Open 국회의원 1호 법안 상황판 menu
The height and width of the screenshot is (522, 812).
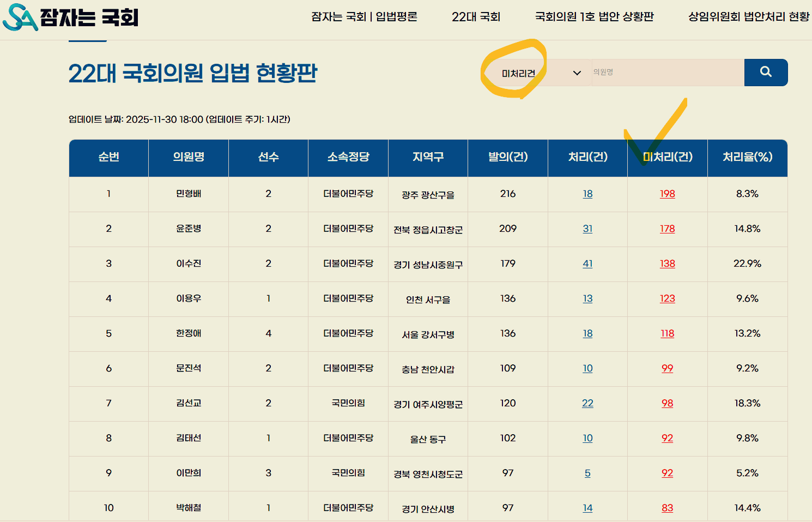coord(594,17)
